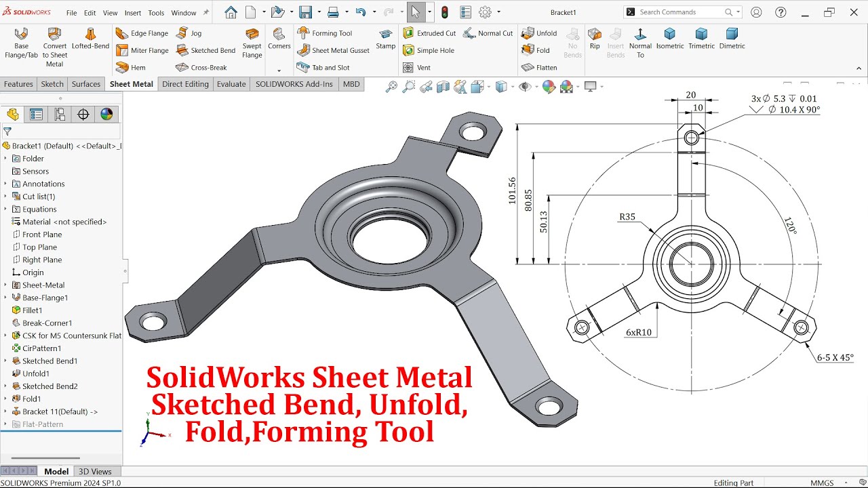868x488 pixels.
Task: Click the Rebuild traffic light icon
Action: pyautogui.click(x=445, y=12)
